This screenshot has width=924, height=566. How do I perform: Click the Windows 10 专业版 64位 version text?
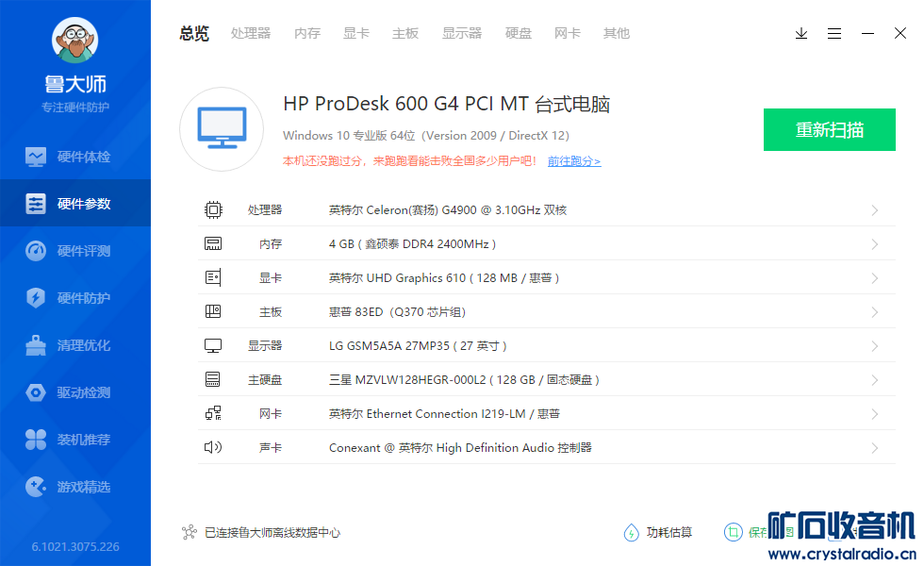coord(426,136)
